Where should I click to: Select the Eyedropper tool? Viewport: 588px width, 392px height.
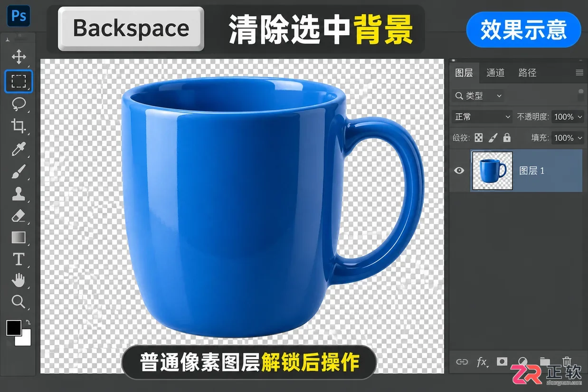tap(19, 149)
